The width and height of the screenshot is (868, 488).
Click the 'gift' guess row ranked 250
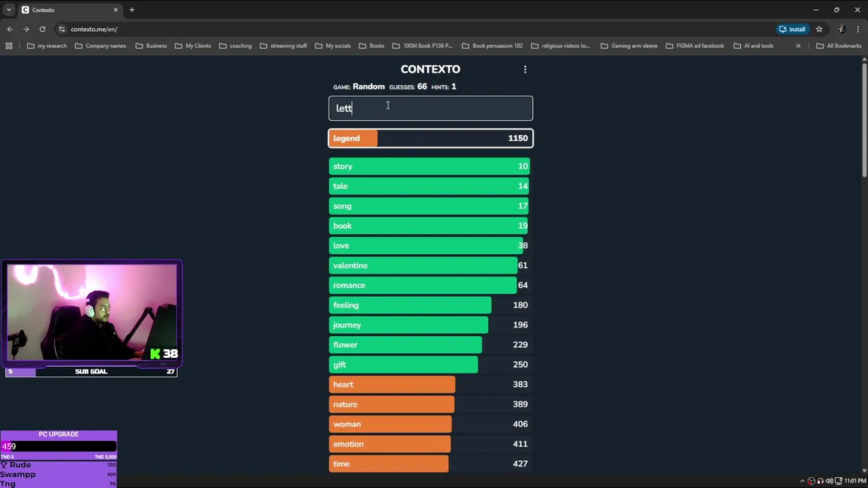tap(429, 365)
